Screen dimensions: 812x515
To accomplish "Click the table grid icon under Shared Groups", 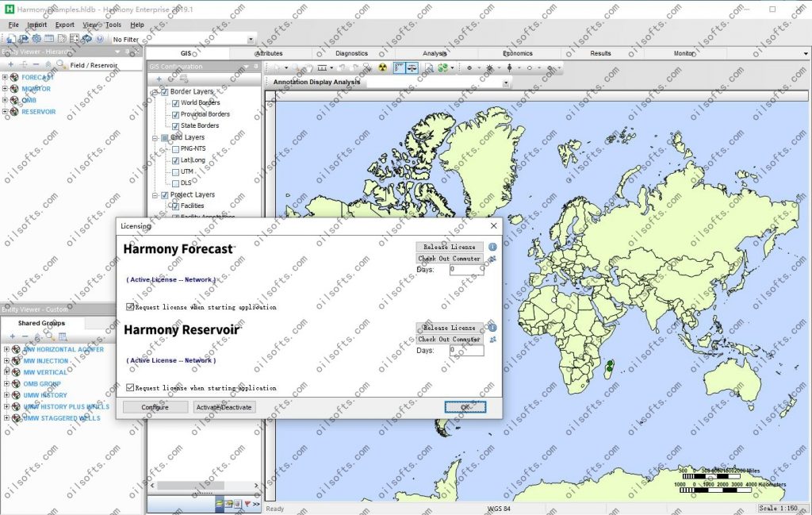I will click(x=63, y=336).
